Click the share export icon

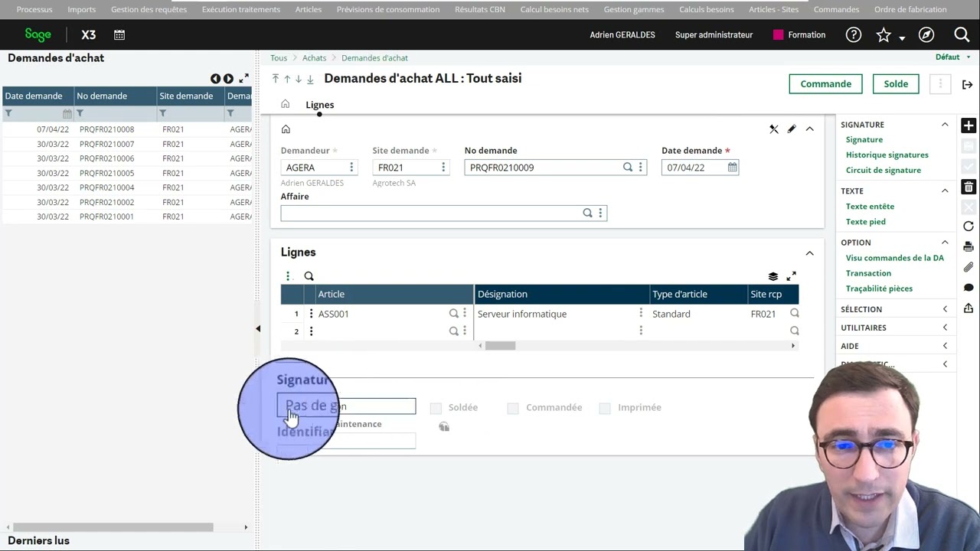(969, 308)
